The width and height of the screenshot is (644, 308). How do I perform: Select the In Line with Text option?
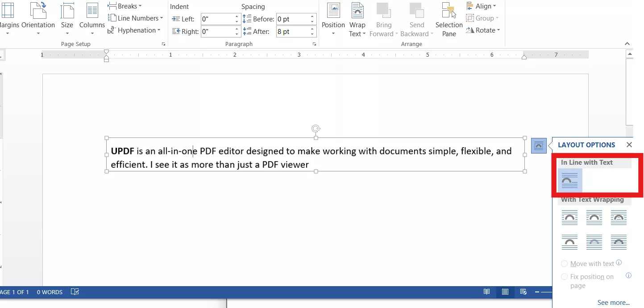(x=569, y=180)
